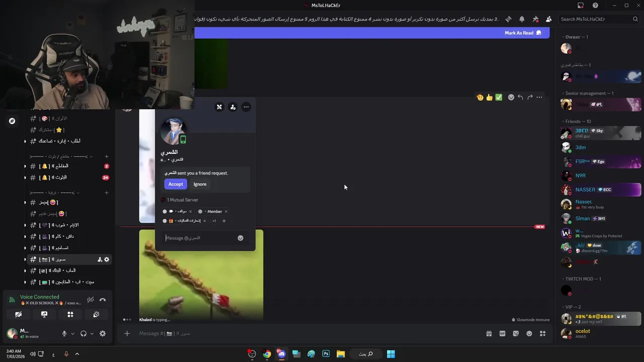Open sticker picker
This screenshot has height=362, width=644.
point(516,333)
